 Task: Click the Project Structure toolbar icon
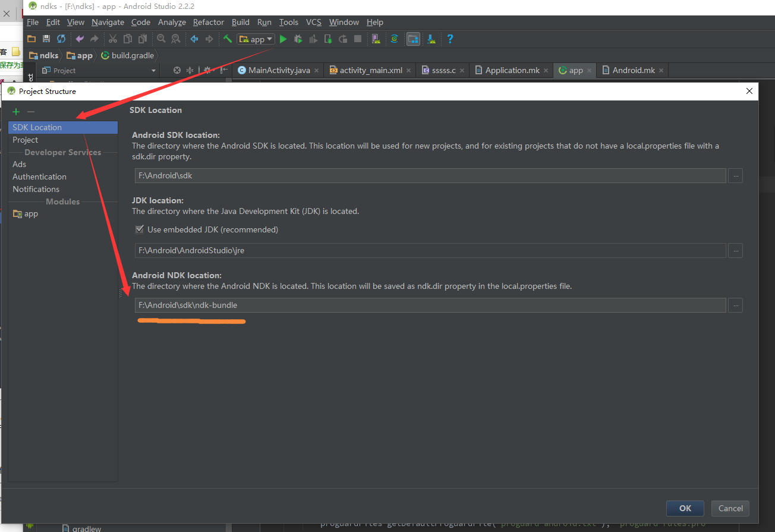click(413, 39)
